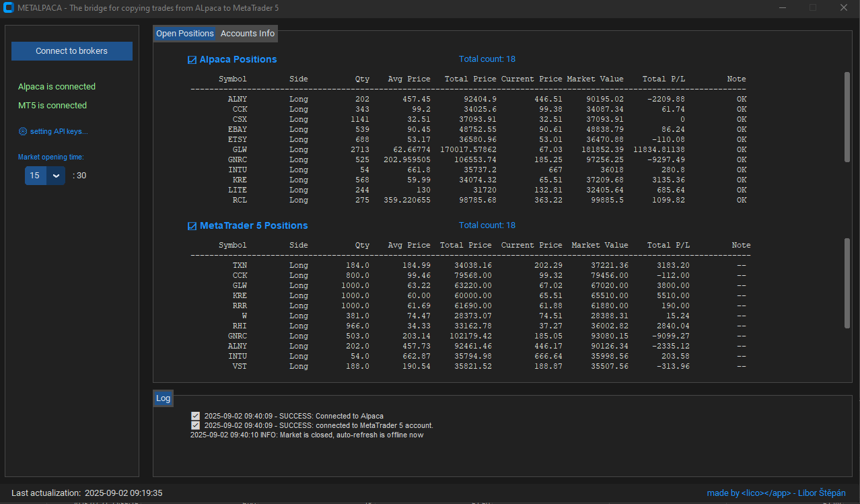
Task: Click the check icon for MetaTrader 5 log entry
Action: click(x=195, y=425)
